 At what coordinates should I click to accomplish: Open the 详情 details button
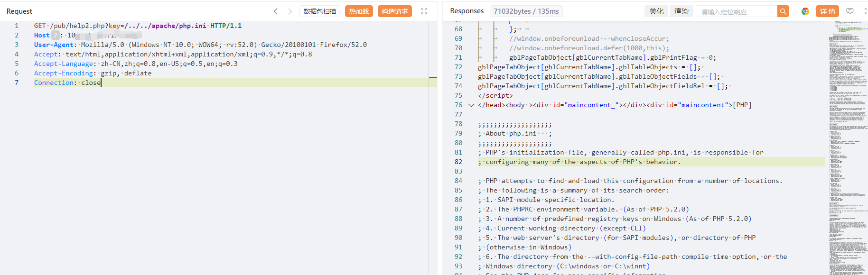point(827,11)
